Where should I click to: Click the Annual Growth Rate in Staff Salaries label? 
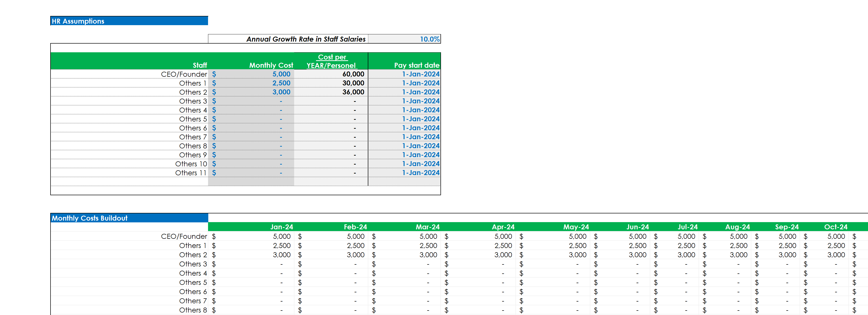306,39
